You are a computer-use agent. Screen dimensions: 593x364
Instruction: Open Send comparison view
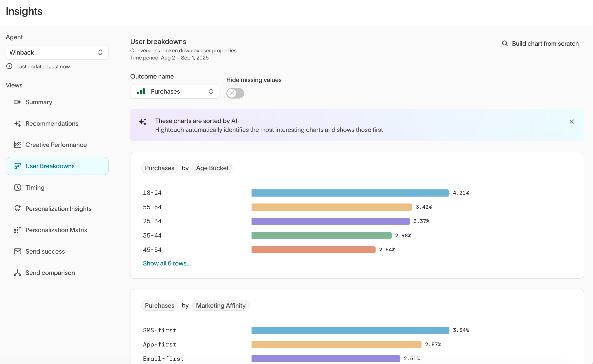pos(57,273)
